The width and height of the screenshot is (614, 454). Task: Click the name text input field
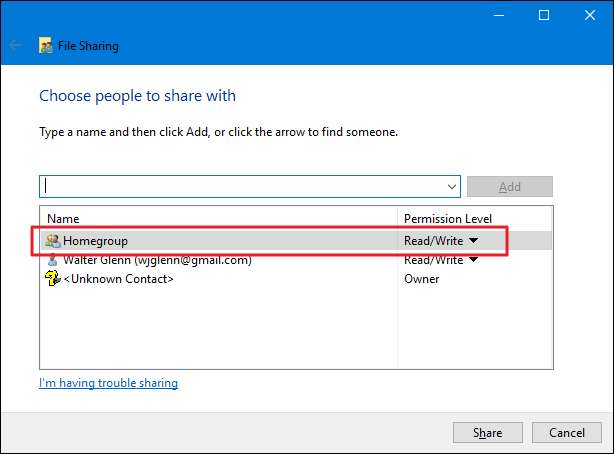(x=240, y=187)
